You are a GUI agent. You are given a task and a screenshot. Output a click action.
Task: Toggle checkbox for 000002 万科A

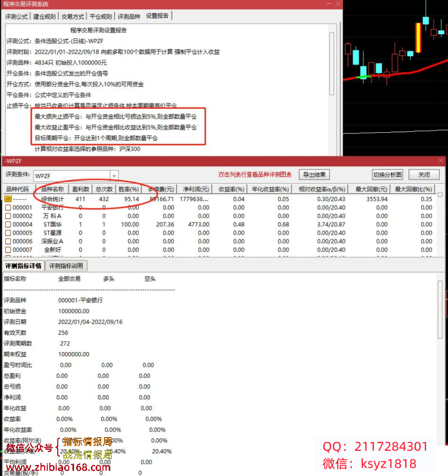pyautogui.click(x=8, y=216)
